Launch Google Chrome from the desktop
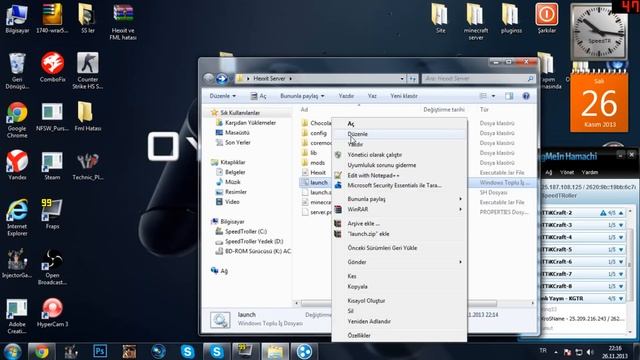The width and height of the screenshot is (640, 360). [x=17, y=120]
